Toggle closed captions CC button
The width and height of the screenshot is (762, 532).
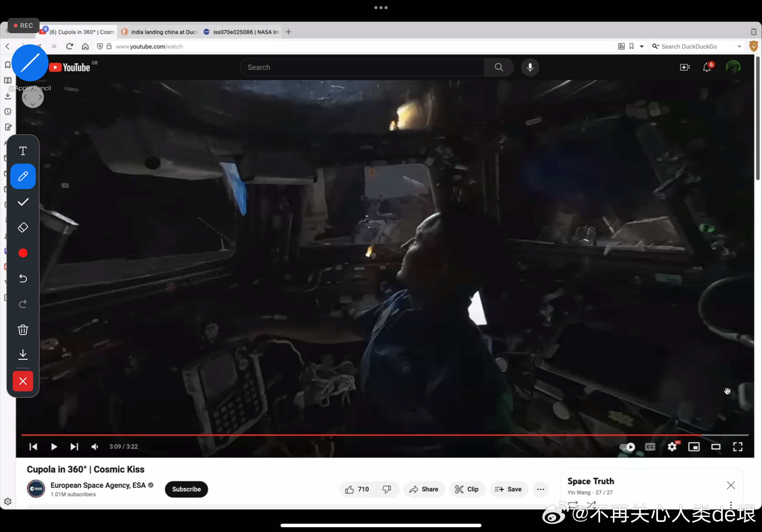650,447
